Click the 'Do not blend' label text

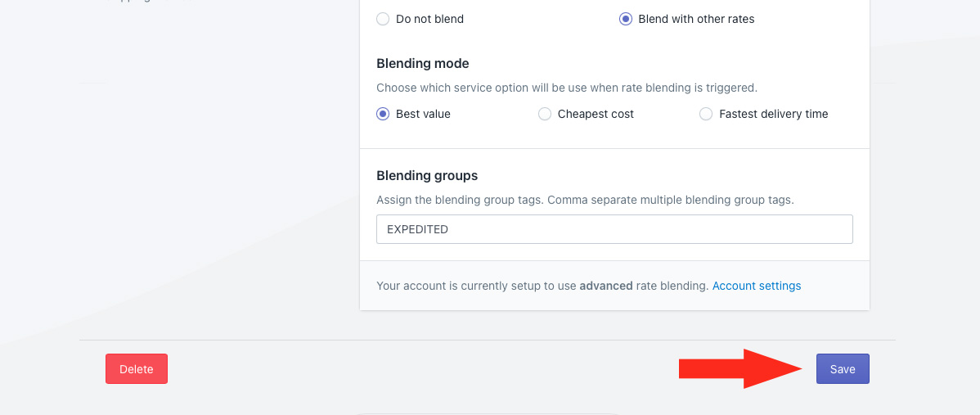tap(429, 19)
